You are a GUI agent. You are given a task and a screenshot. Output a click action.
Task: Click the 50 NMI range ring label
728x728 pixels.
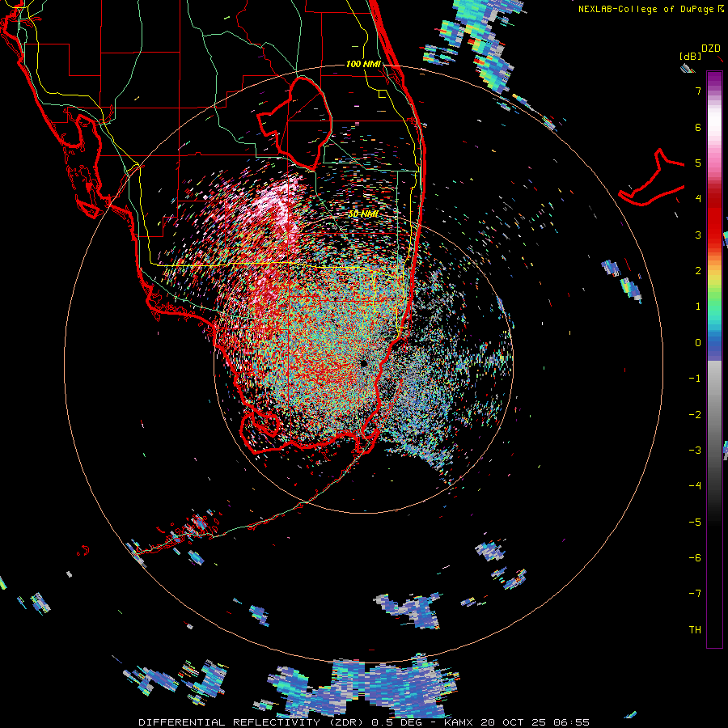click(363, 214)
